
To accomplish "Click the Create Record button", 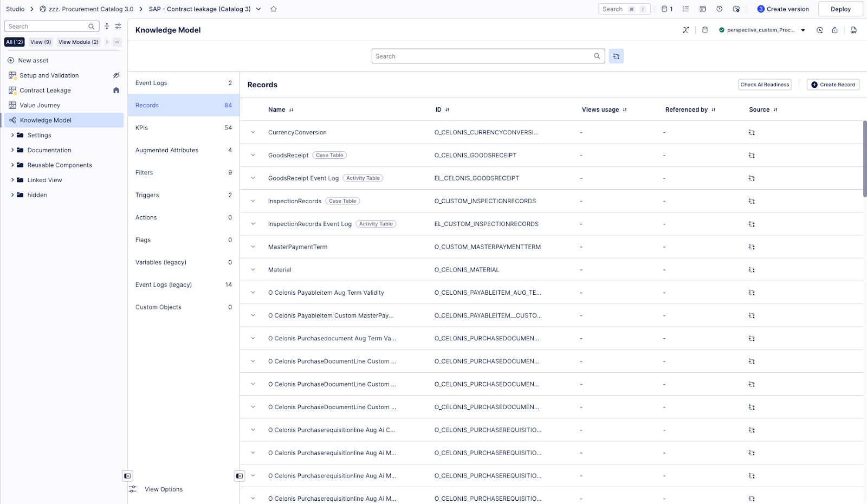I will (833, 85).
